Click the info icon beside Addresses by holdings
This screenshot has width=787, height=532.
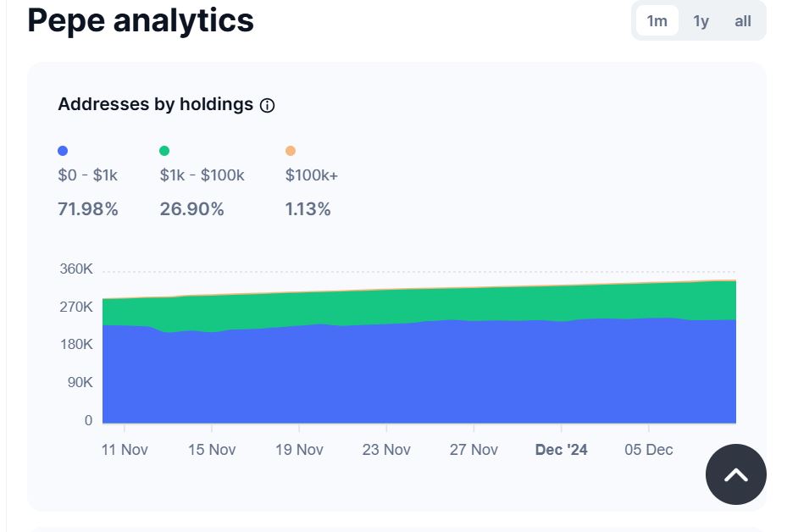pyautogui.click(x=267, y=105)
